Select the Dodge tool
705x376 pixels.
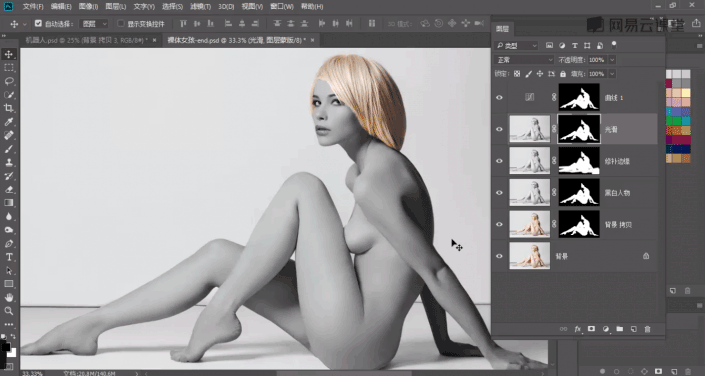click(9, 230)
